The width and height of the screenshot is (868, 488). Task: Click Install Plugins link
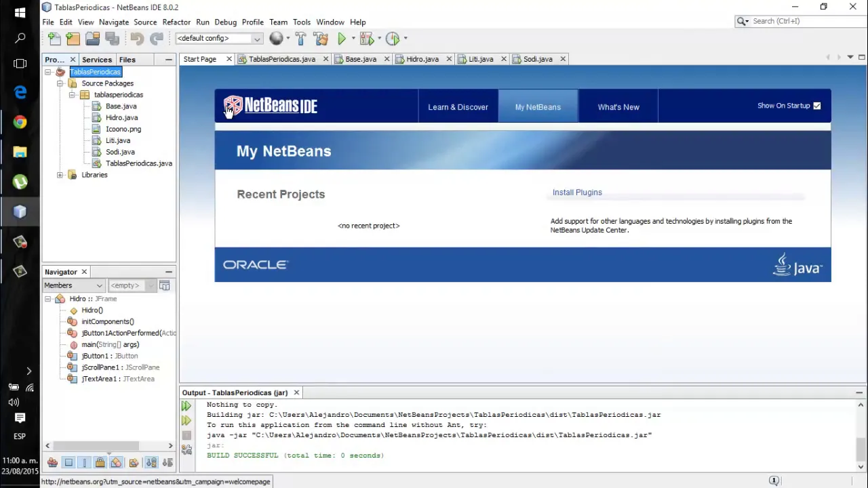[577, 192]
